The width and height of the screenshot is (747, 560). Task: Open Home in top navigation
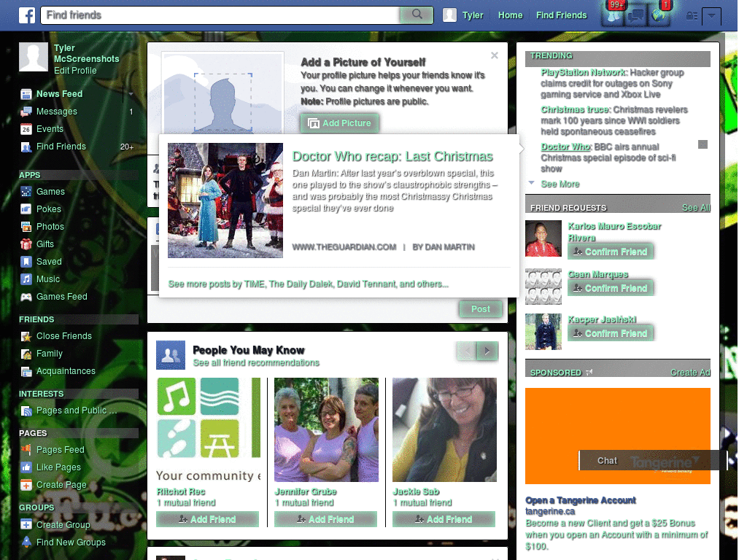[x=510, y=15]
